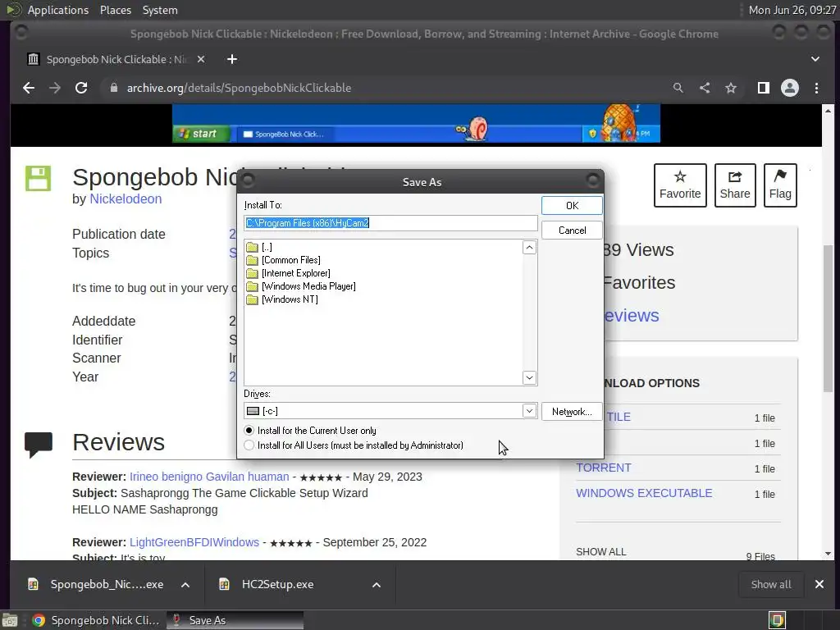Click the Flag button
The image size is (840, 630).
click(x=780, y=185)
